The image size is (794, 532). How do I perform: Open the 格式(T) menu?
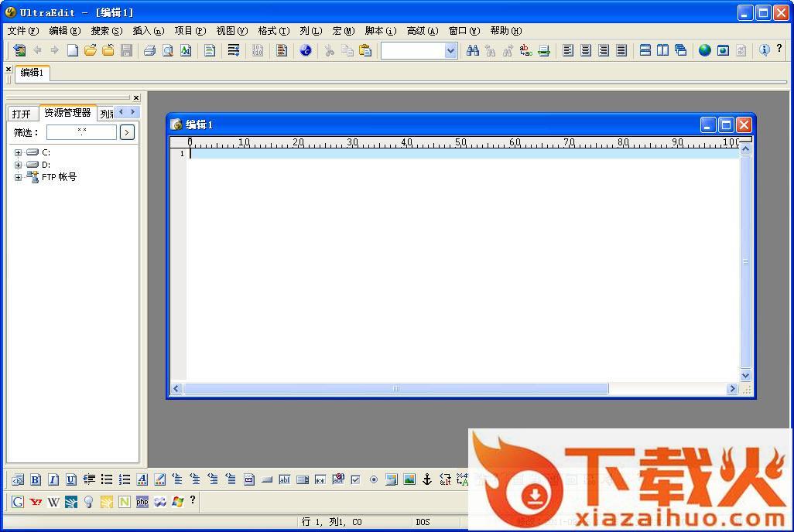[x=273, y=31]
